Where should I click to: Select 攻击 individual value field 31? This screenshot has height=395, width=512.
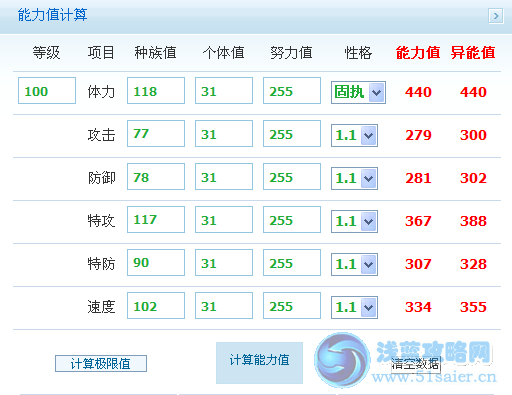tap(224, 133)
